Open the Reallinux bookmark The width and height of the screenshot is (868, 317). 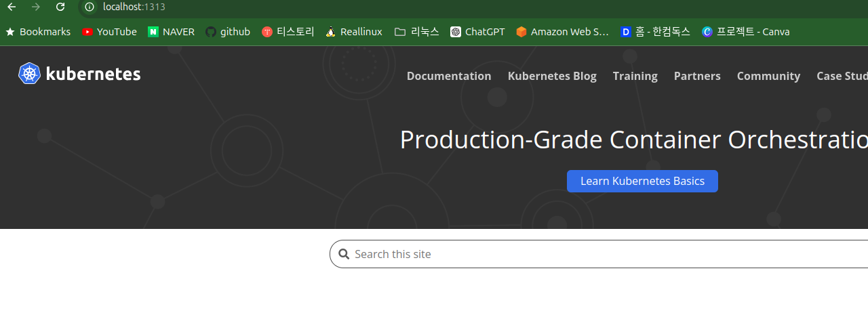pos(353,32)
